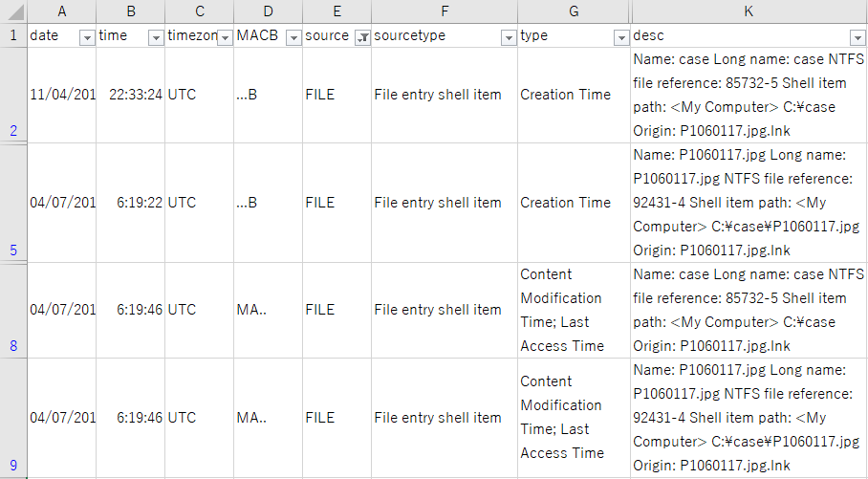Click 'File entry shell item' in row 8
Screen dimensions: 868x479
coord(445,310)
